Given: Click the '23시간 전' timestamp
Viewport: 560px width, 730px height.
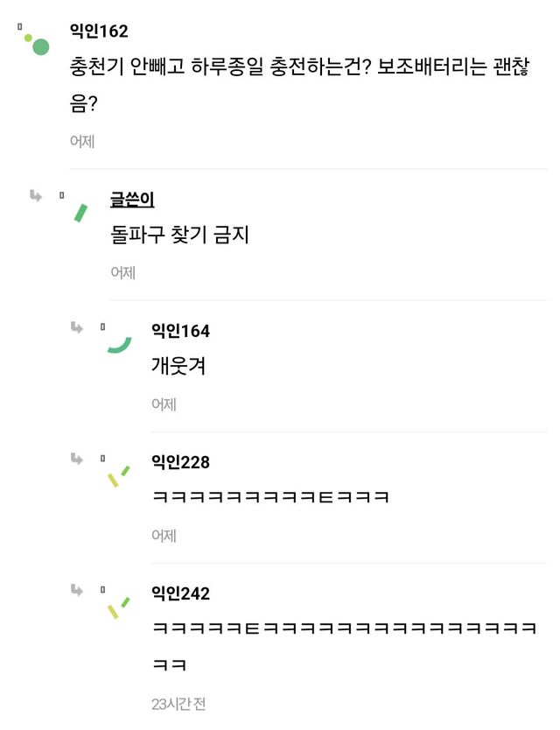Looking at the screenshot, I should pos(178,703).
